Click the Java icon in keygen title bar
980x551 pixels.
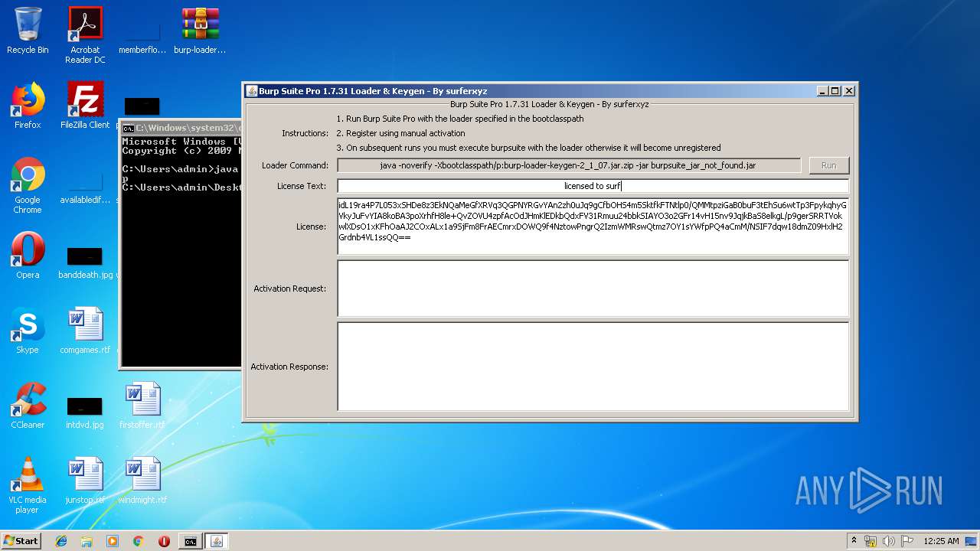click(252, 90)
